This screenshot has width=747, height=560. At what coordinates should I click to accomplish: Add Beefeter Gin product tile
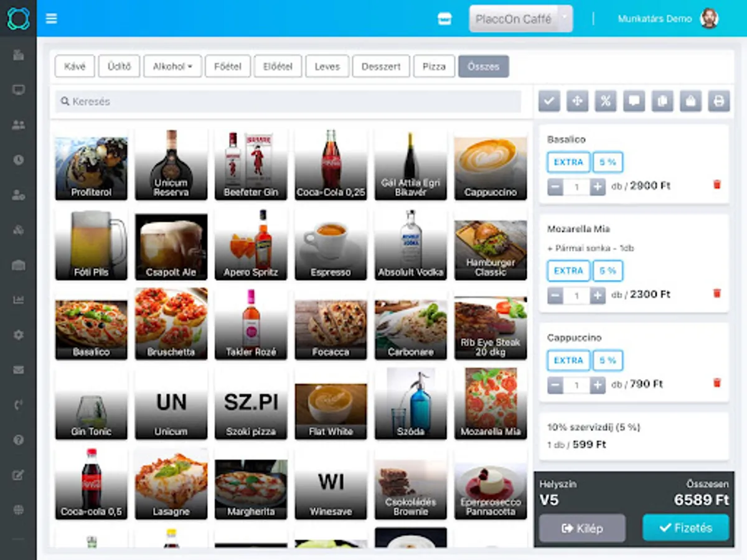(x=251, y=165)
